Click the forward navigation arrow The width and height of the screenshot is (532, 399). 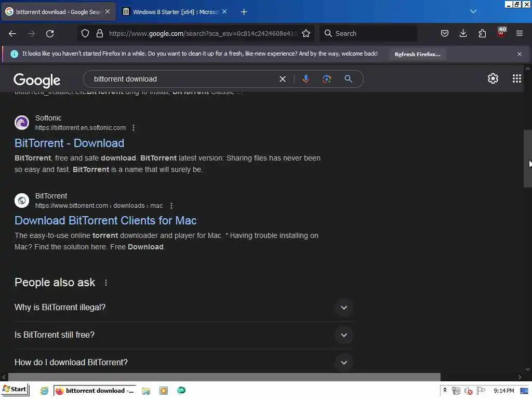pyautogui.click(x=31, y=34)
